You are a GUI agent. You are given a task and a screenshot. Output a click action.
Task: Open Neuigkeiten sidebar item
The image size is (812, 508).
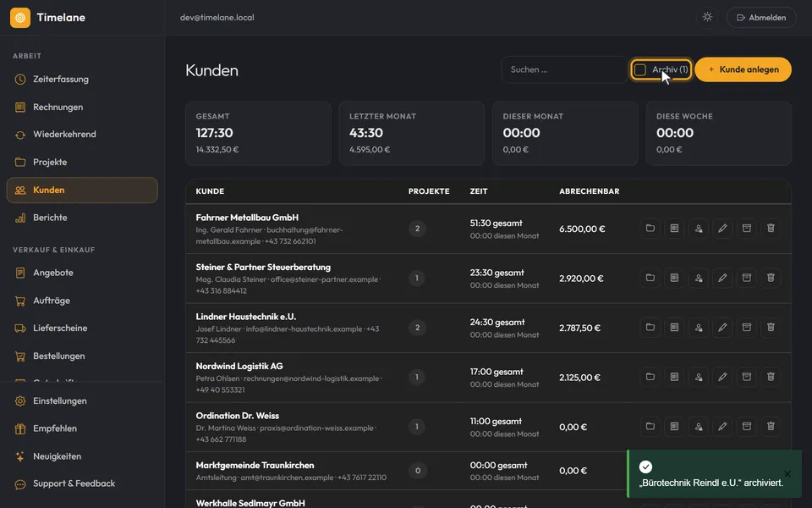coord(82,456)
